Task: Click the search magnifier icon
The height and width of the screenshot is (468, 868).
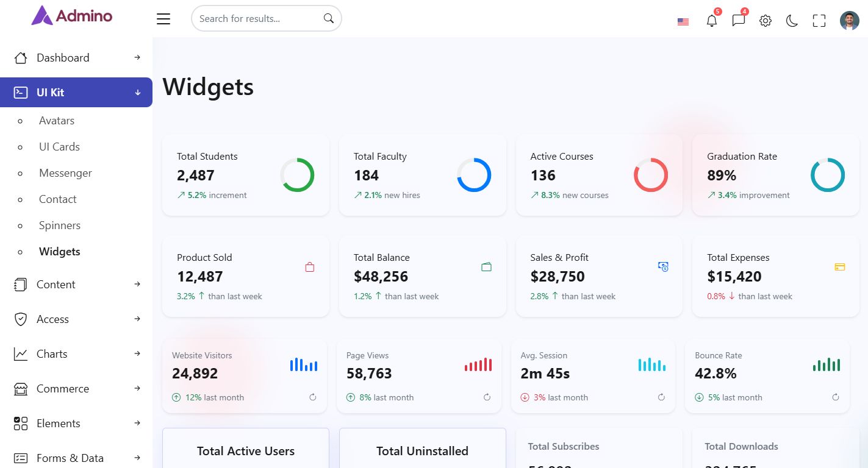Action: tap(329, 18)
